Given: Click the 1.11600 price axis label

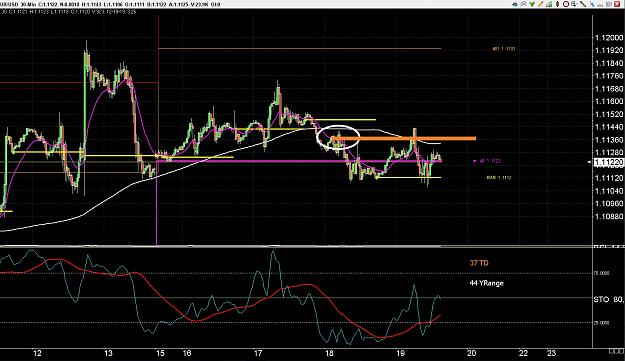Looking at the screenshot, I should click(x=609, y=101).
